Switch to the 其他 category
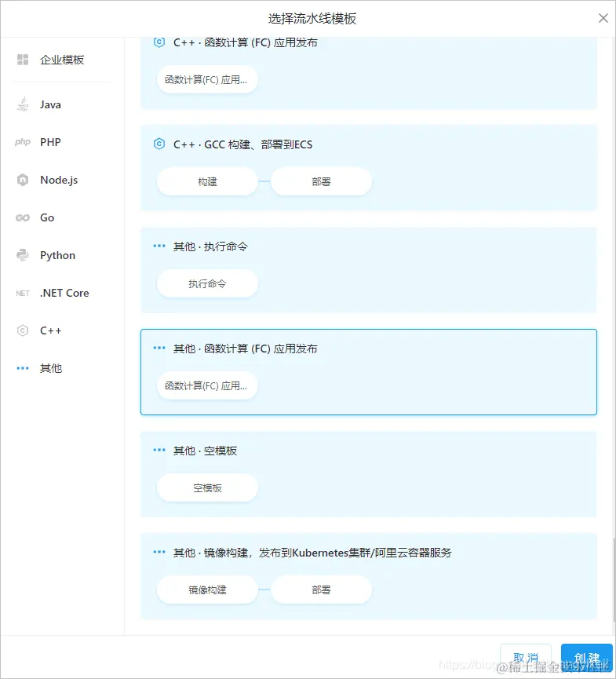 coord(50,368)
